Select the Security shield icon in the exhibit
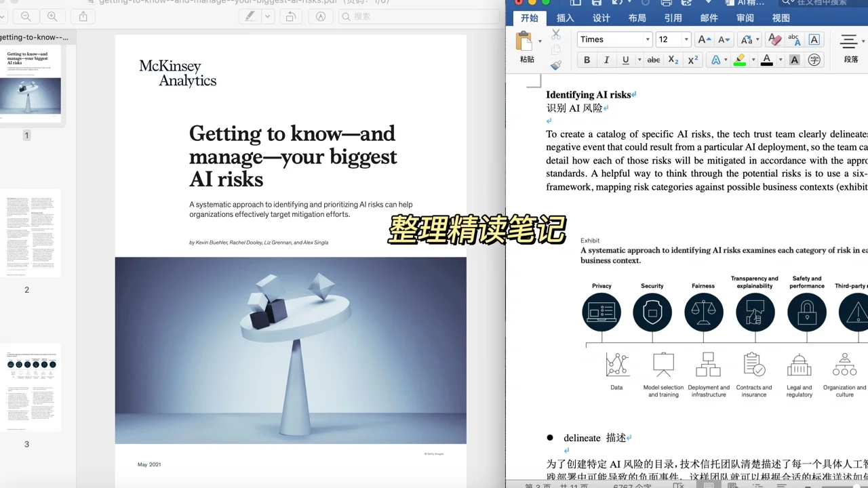This screenshot has width=868, height=488. click(652, 312)
